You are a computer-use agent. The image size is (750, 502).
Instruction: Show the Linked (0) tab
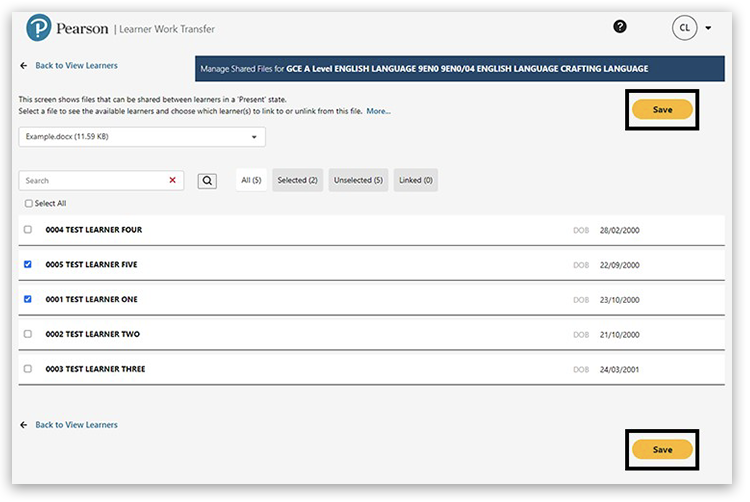point(415,180)
